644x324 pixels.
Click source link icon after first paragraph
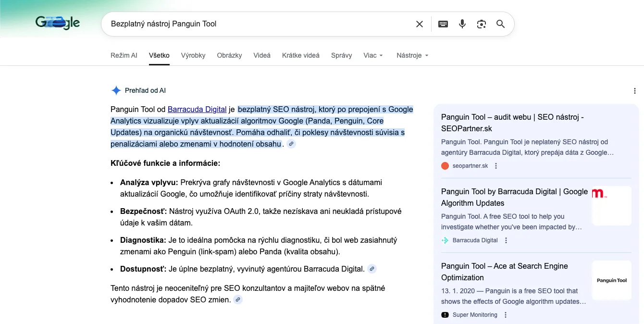pyautogui.click(x=291, y=144)
